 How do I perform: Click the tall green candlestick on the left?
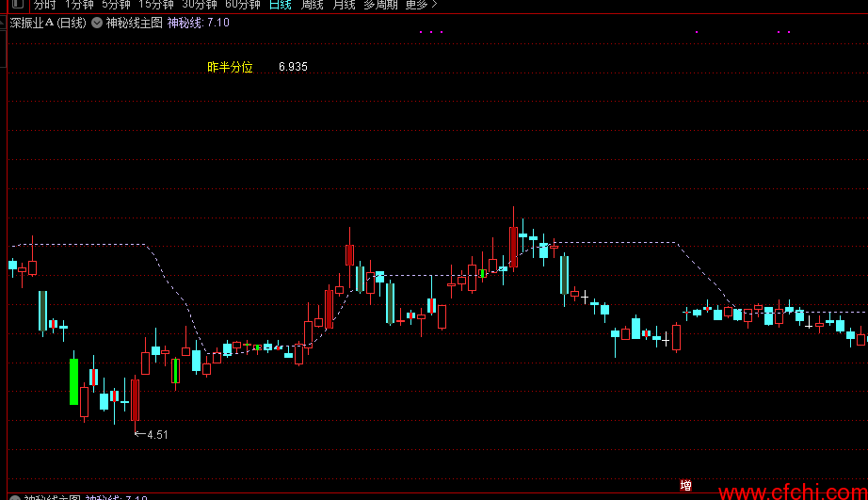click(x=73, y=381)
